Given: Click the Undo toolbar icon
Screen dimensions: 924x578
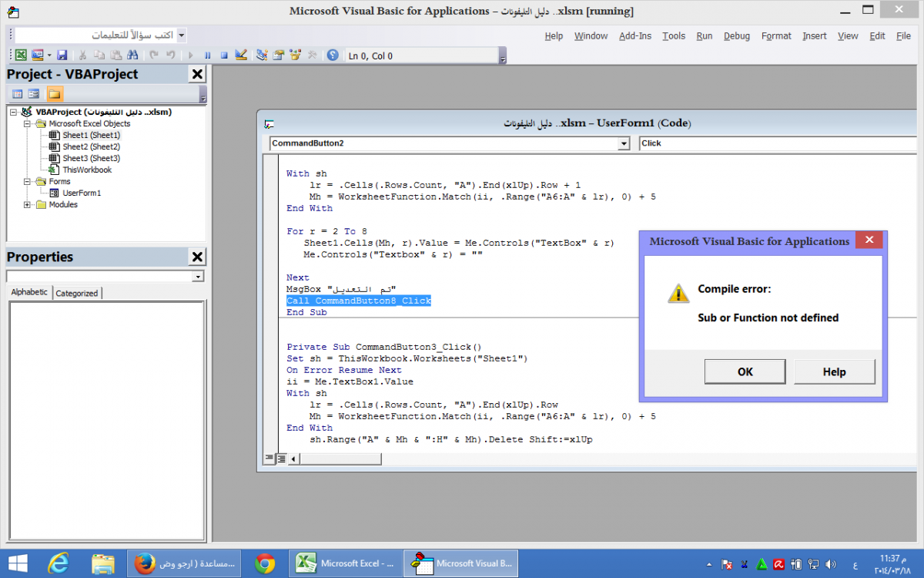Looking at the screenshot, I should tap(154, 55).
